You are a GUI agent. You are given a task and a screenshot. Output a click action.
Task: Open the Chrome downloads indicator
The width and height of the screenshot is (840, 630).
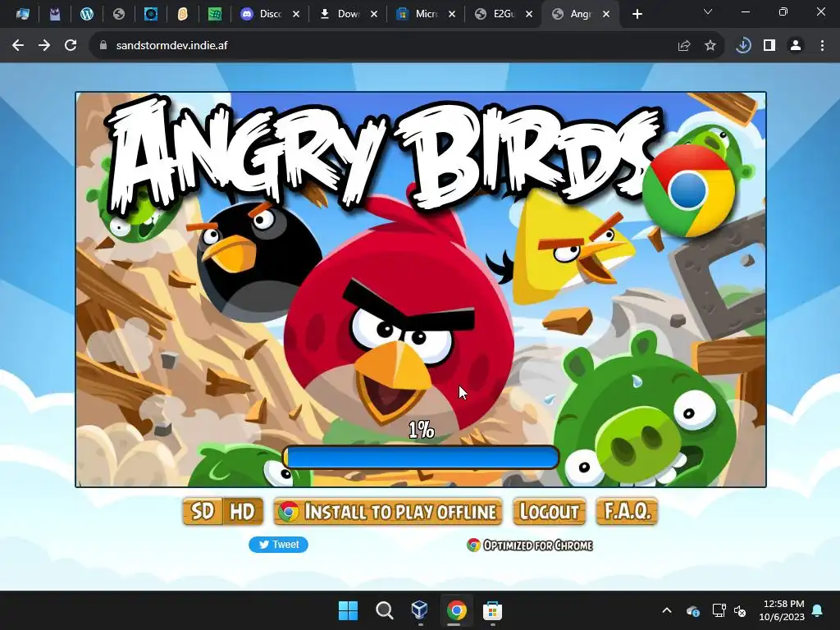(x=743, y=46)
